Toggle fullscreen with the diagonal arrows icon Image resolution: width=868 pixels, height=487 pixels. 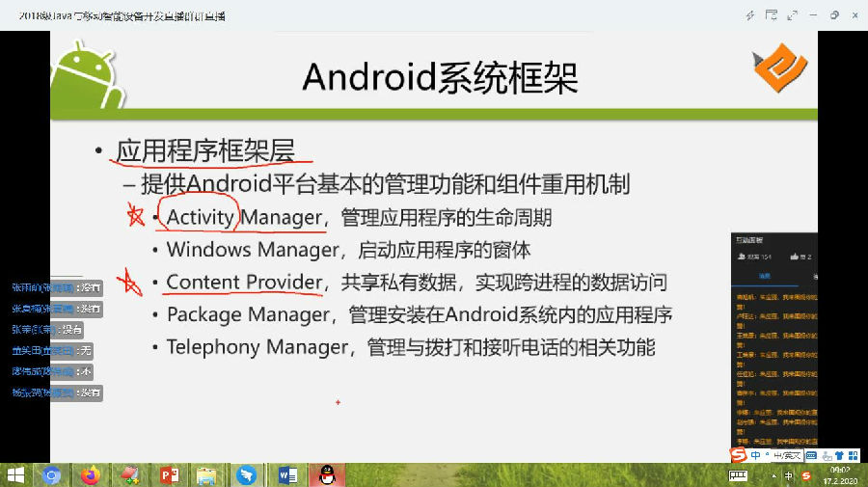[x=792, y=15]
